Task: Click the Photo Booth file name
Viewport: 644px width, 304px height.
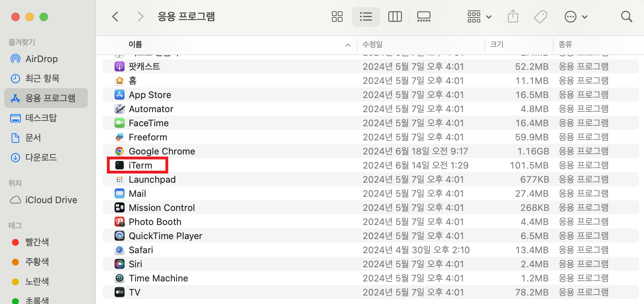Action: pos(155,222)
